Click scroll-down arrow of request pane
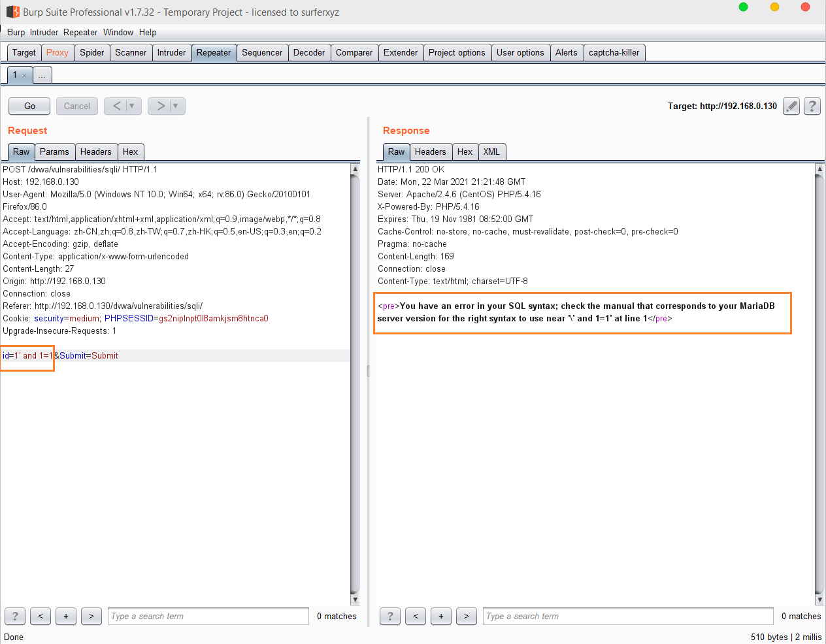 [x=355, y=600]
